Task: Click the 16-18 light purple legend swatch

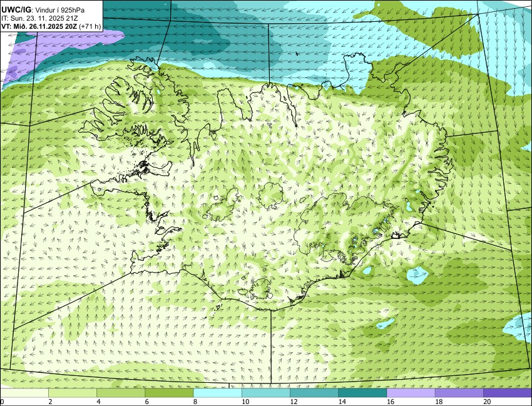Action: coord(411,392)
